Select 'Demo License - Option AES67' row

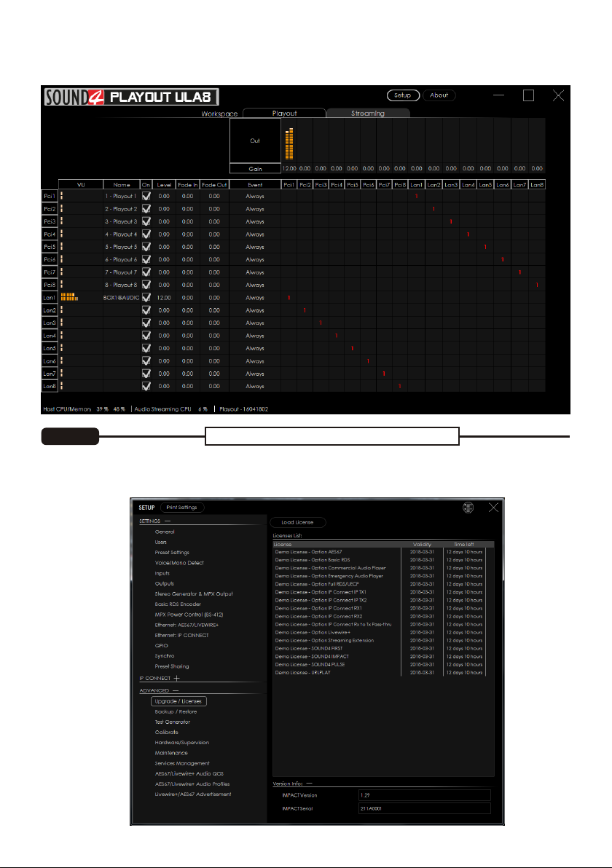tap(380, 552)
